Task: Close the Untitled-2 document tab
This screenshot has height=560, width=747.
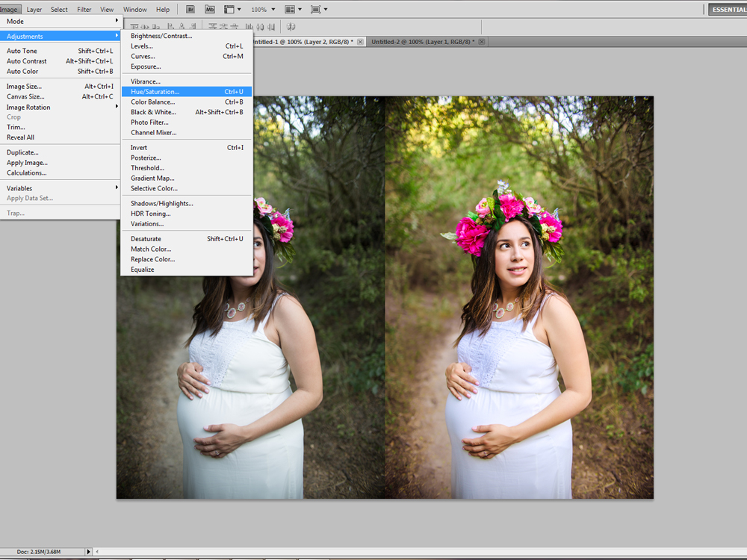Action: tap(483, 42)
